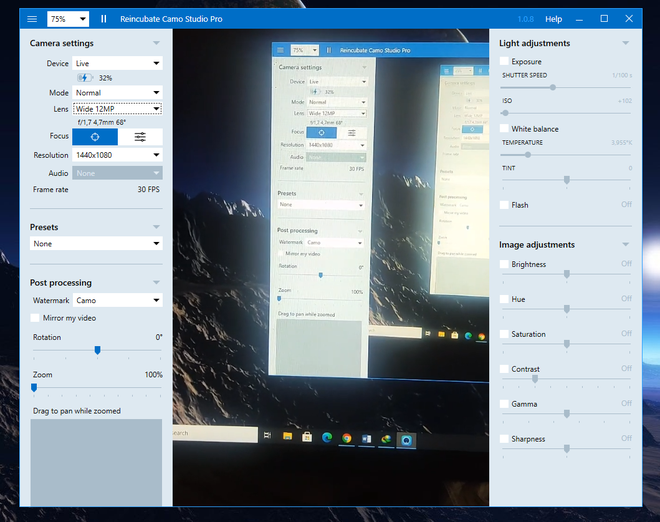This screenshot has height=522, width=660.
Task: Click the Tint slider handle
Action: [x=567, y=180]
